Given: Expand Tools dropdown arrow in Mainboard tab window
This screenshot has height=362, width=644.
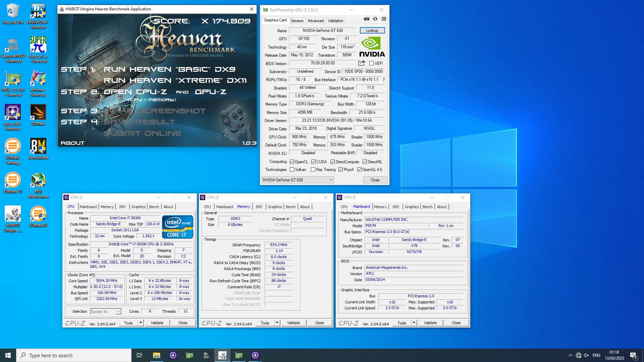Looking at the screenshot, I should point(414,323).
